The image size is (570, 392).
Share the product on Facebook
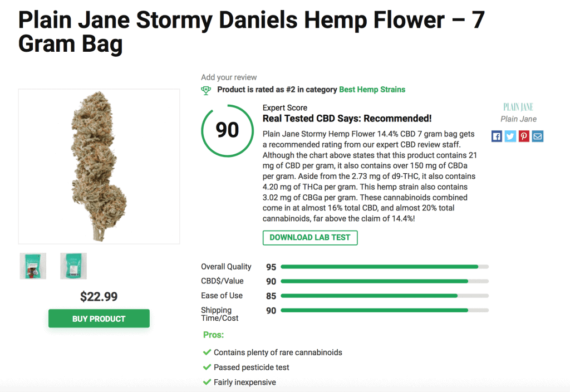tap(497, 136)
